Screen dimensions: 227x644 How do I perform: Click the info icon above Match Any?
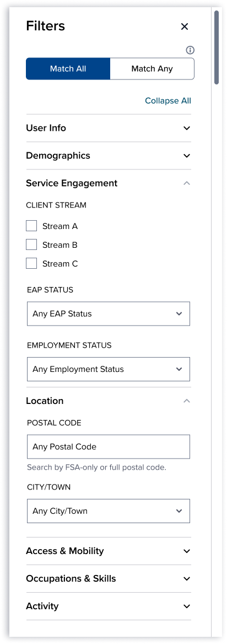coord(190,50)
